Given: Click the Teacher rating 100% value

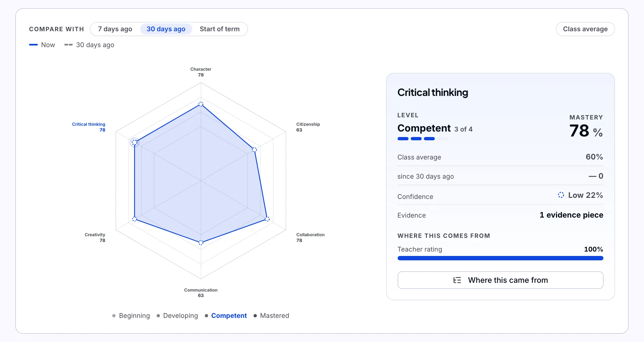Looking at the screenshot, I should (x=593, y=249).
